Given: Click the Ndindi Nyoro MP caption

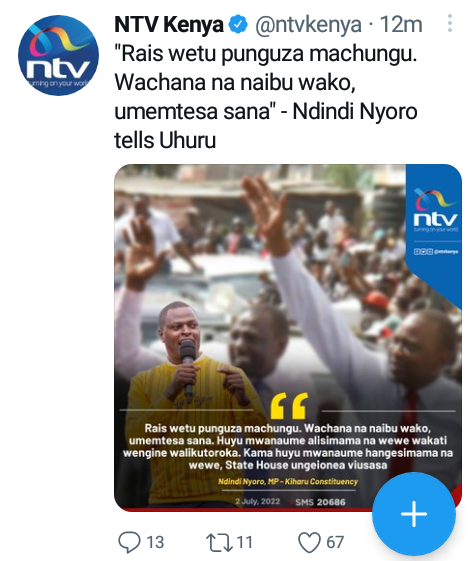Looking at the screenshot, I should pos(288,482).
